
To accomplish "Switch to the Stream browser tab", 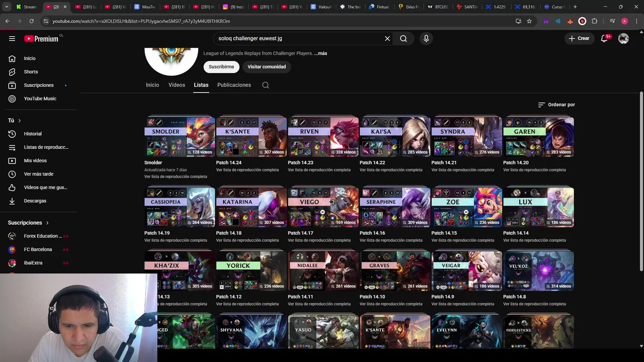I will pos(27,7).
